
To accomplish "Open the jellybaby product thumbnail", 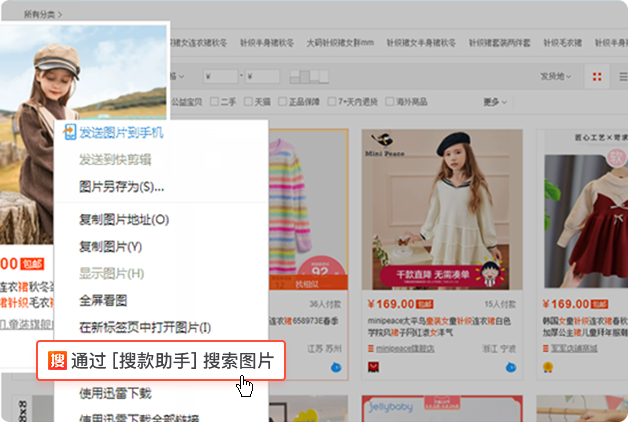I will click(x=442, y=408).
